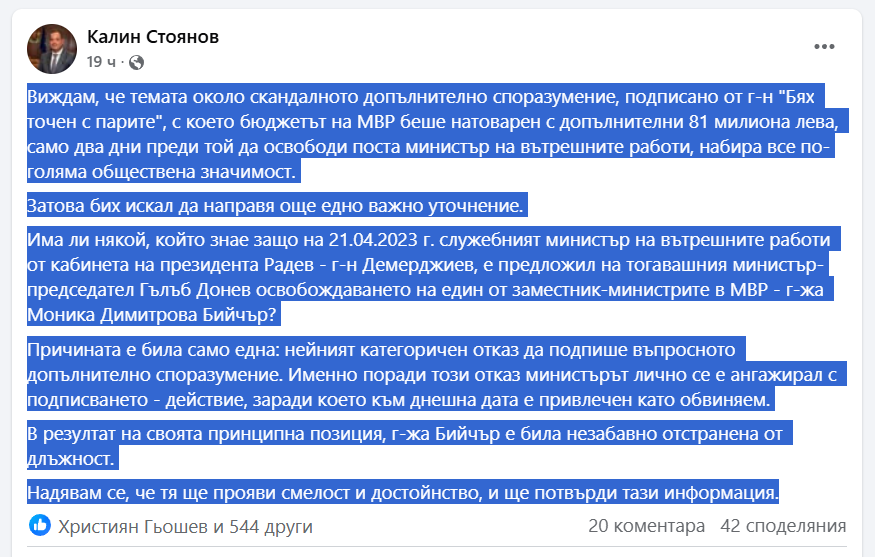Click the word длъжност at paragraph end
The image size is (875, 557).
(70, 459)
